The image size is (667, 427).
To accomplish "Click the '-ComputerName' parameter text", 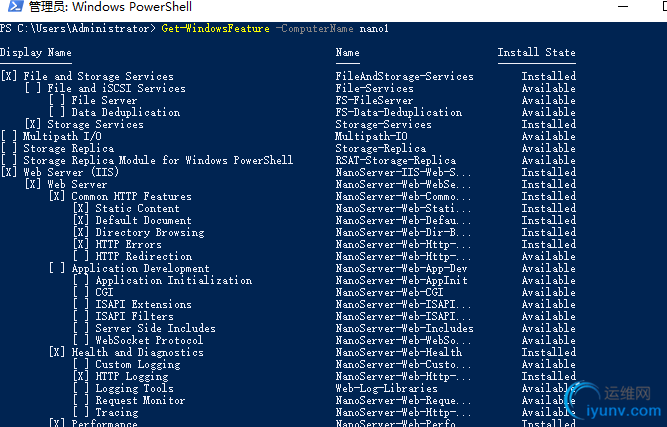I will (x=314, y=28).
